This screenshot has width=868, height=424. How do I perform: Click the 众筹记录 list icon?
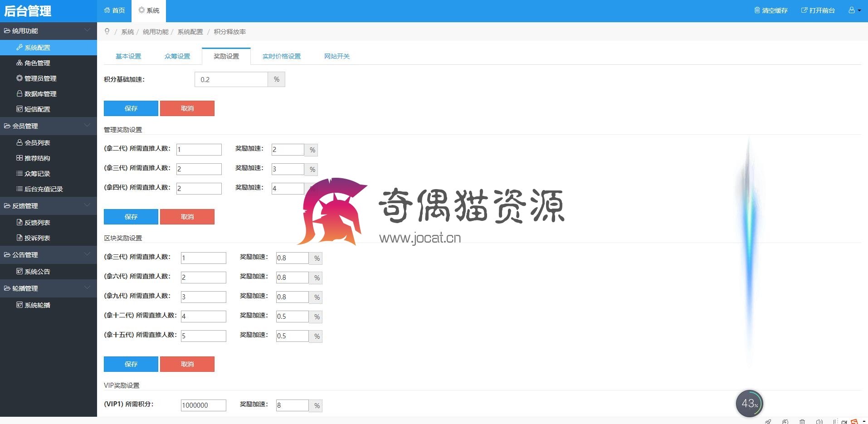20,173
